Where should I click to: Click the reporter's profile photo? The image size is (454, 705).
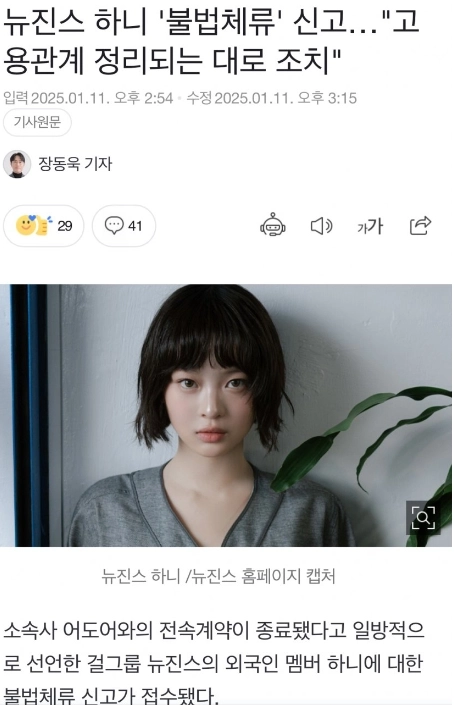tap(17, 164)
